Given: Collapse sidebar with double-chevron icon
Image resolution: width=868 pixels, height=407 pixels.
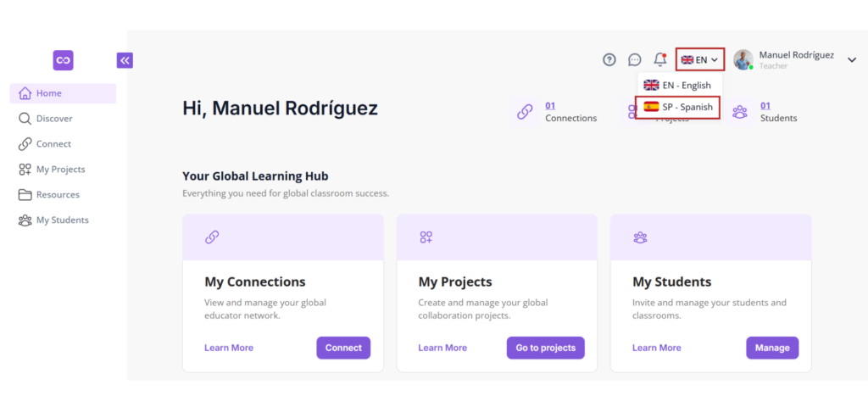Looking at the screenshot, I should (x=125, y=60).
